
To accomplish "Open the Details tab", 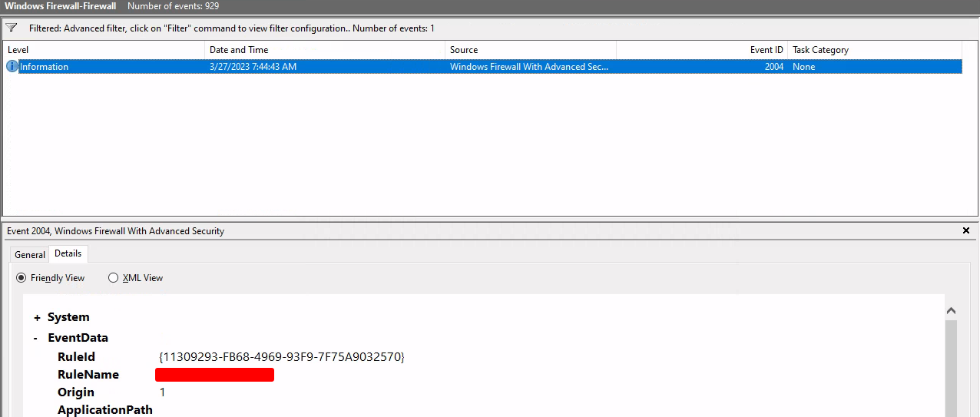I will click(68, 253).
